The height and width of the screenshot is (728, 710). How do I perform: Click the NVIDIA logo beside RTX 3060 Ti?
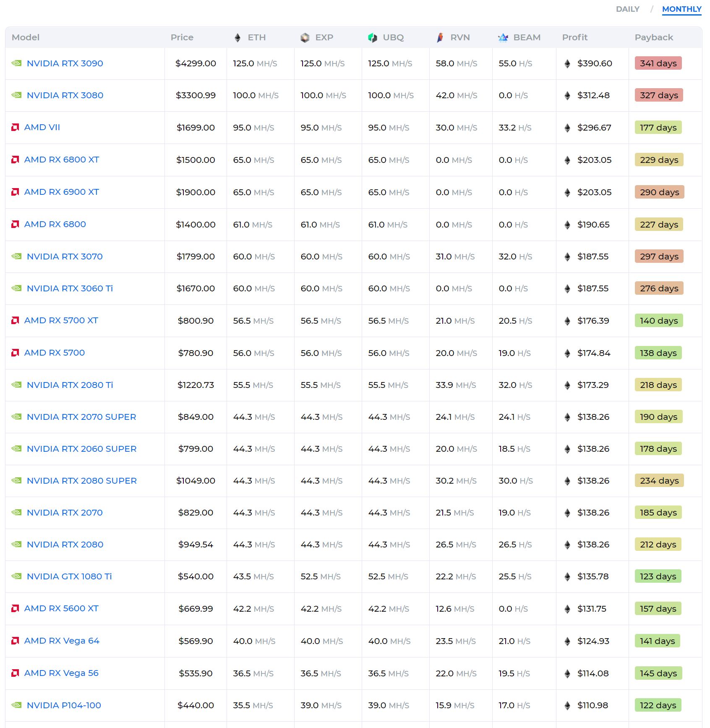pos(17,288)
